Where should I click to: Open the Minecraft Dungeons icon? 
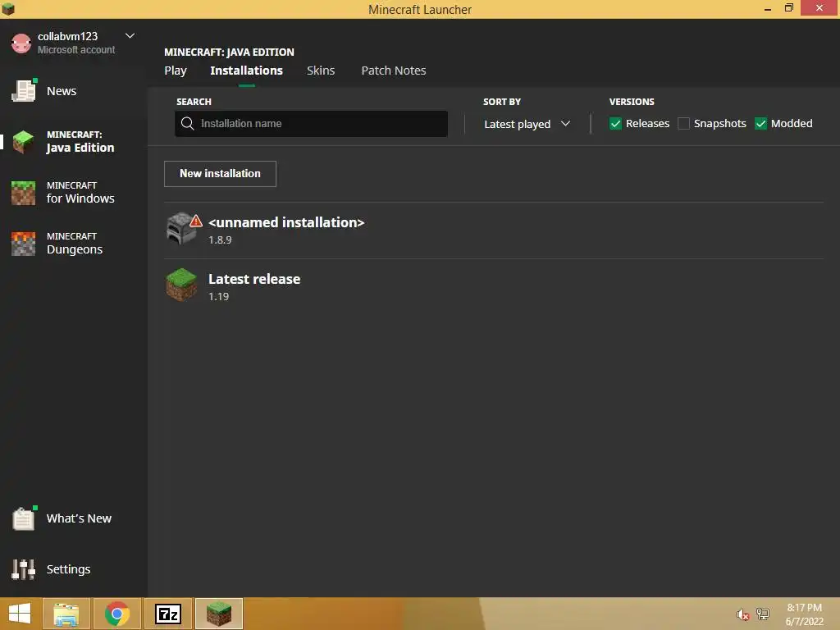click(24, 244)
